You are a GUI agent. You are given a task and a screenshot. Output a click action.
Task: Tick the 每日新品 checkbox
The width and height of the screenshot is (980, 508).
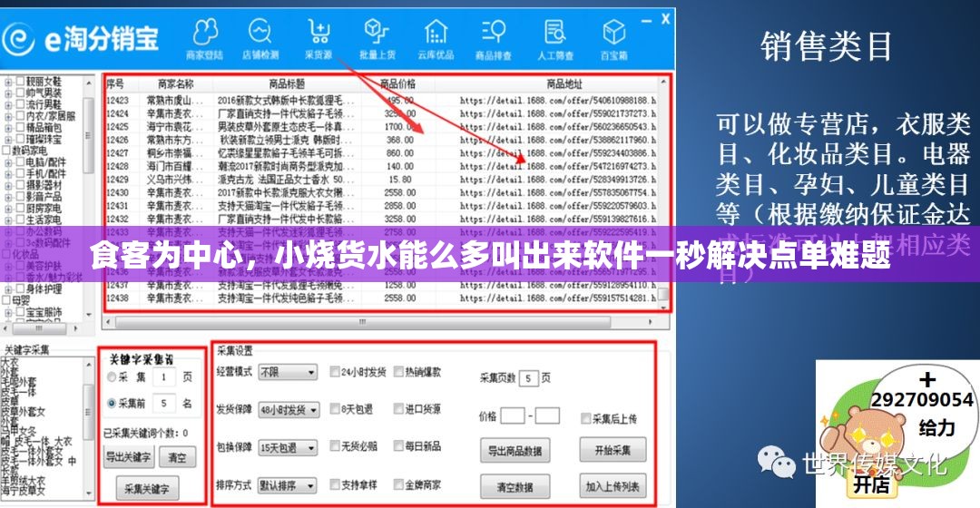(x=398, y=446)
